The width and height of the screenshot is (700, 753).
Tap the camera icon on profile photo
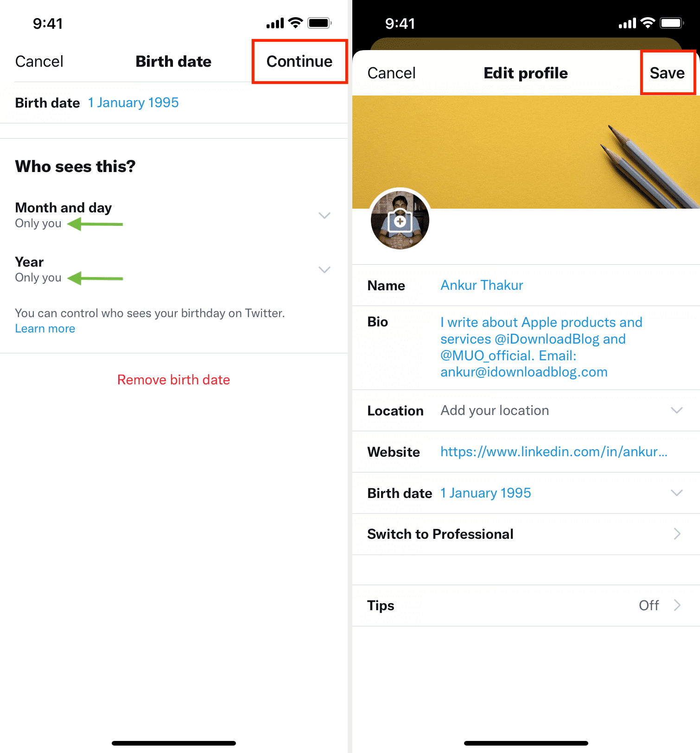(400, 221)
